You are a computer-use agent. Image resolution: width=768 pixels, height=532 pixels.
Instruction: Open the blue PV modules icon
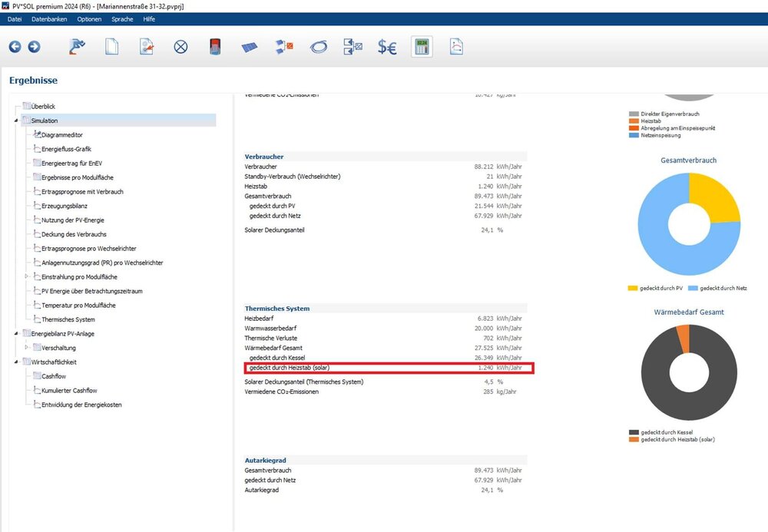tap(250, 47)
